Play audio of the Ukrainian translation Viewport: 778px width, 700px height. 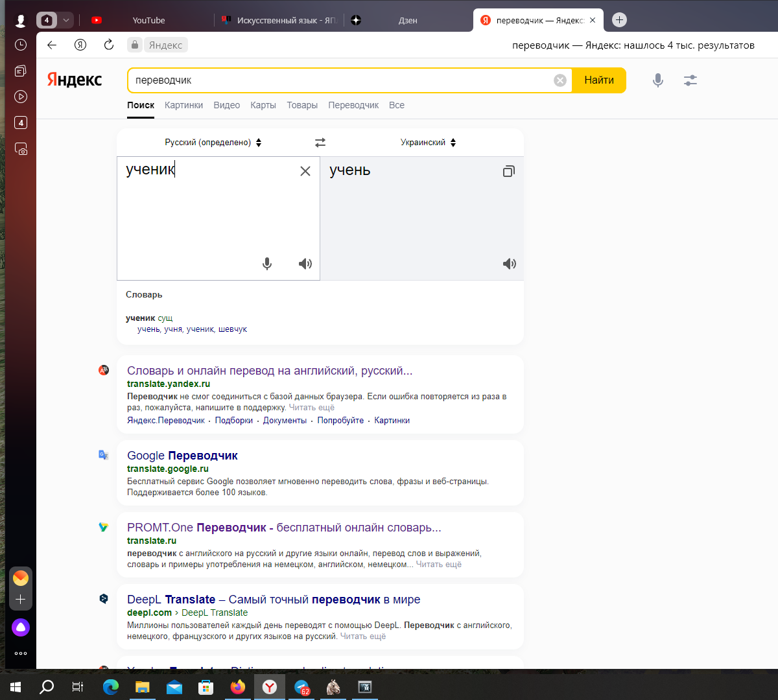point(510,264)
